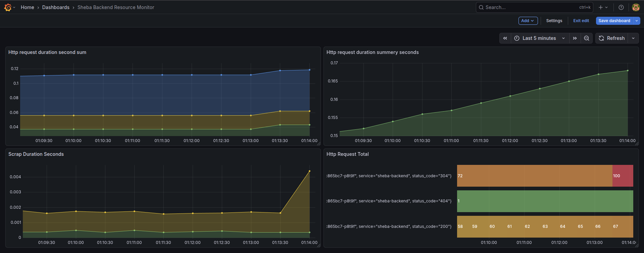644x253 pixels.
Task: Open the help question mark icon
Action: pyautogui.click(x=621, y=7)
